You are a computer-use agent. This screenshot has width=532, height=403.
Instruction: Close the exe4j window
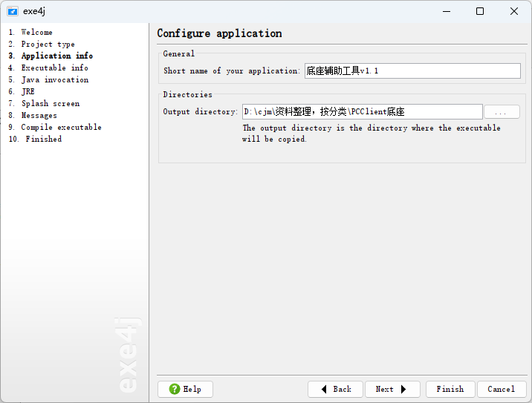coord(514,11)
